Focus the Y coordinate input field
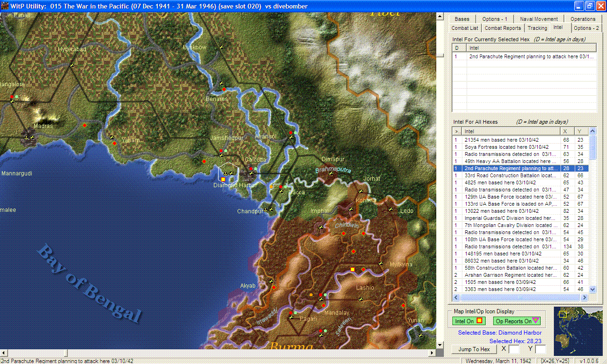Screen dimensions: 607x364 click(541, 349)
